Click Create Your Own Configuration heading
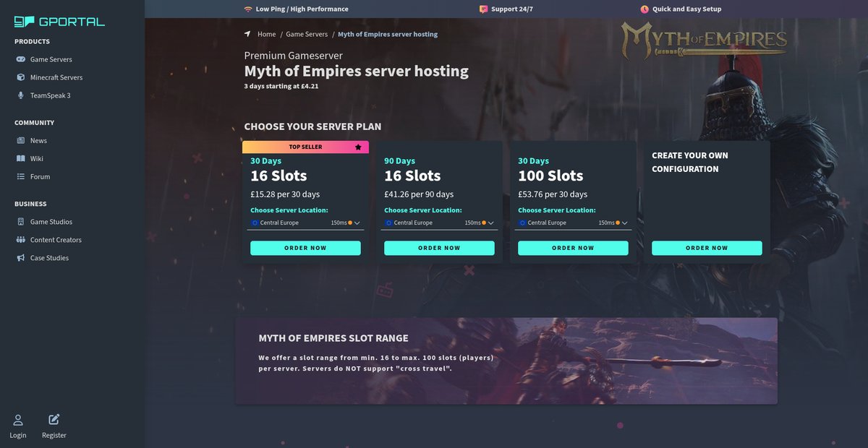The image size is (868, 448). 690,162
